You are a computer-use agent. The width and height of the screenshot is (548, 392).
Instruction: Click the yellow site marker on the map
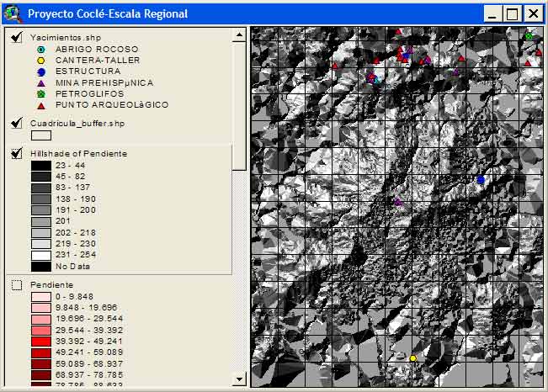(412, 358)
